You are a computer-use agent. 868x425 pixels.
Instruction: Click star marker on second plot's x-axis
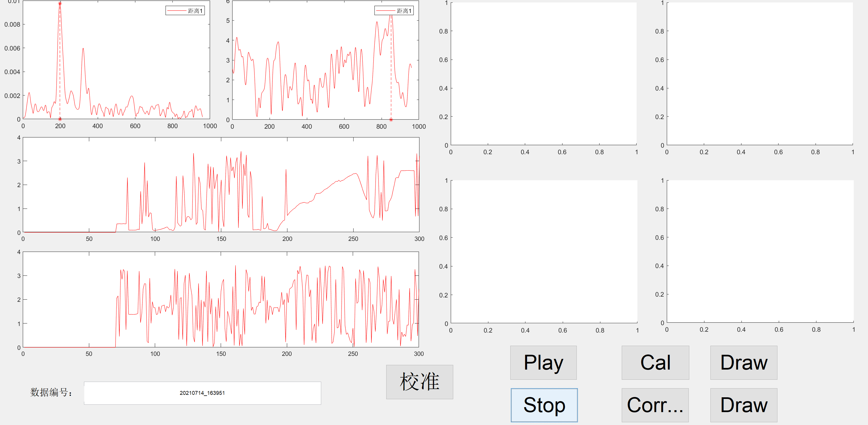tap(391, 120)
